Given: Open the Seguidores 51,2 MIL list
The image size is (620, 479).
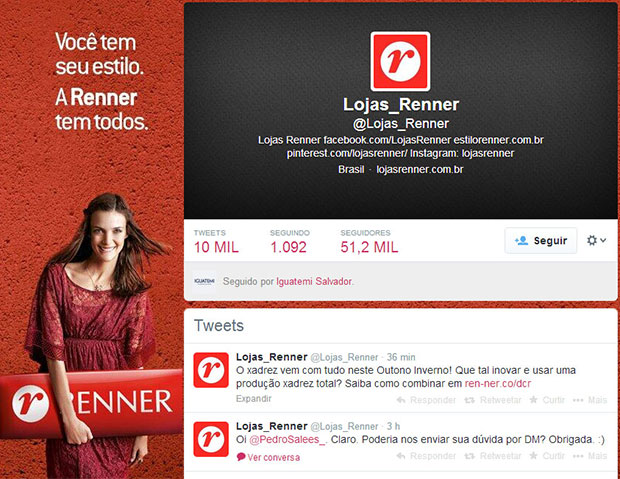Looking at the screenshot, I should point(369,242).
